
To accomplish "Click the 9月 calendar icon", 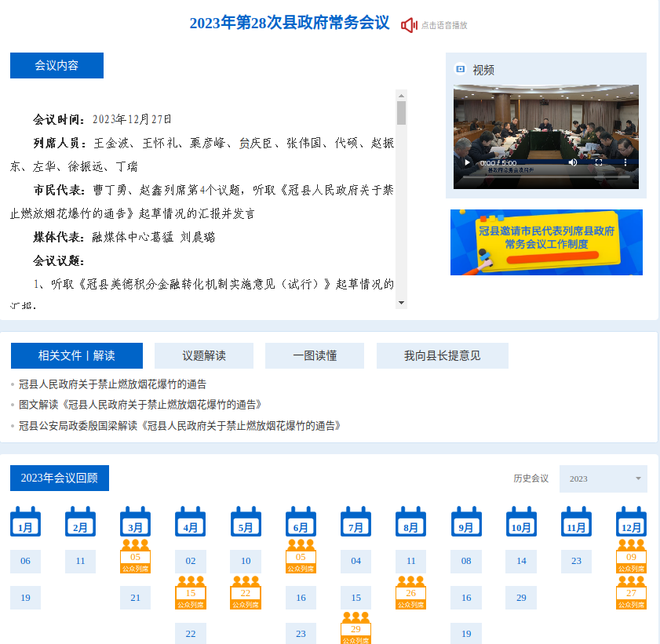I will [x=466, y=522].
